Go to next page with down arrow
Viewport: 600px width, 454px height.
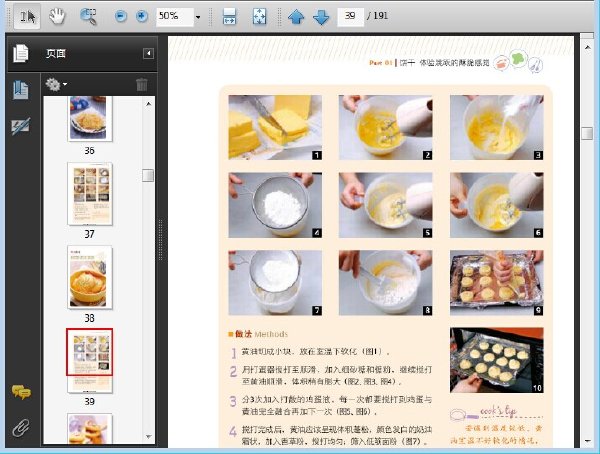(x=321, y=17)
